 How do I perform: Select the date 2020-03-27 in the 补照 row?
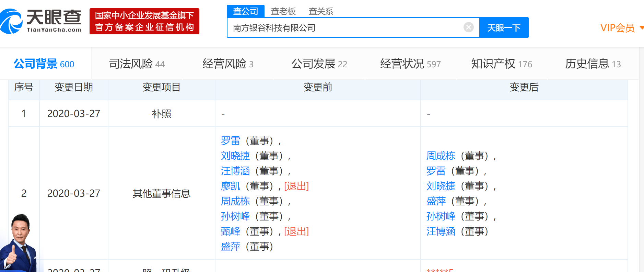pyautogui.click(x=74, y=114)
